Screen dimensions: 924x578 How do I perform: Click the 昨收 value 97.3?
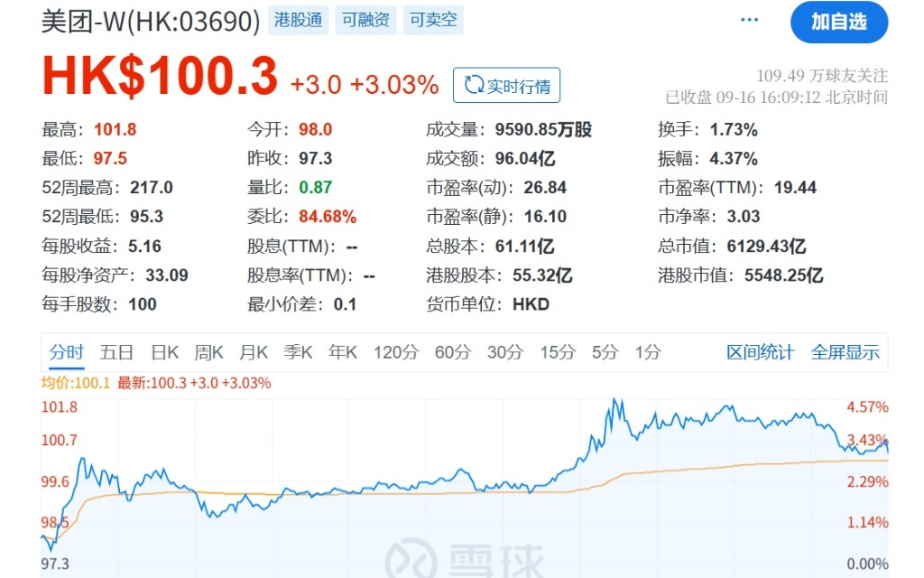coord(315,158)
